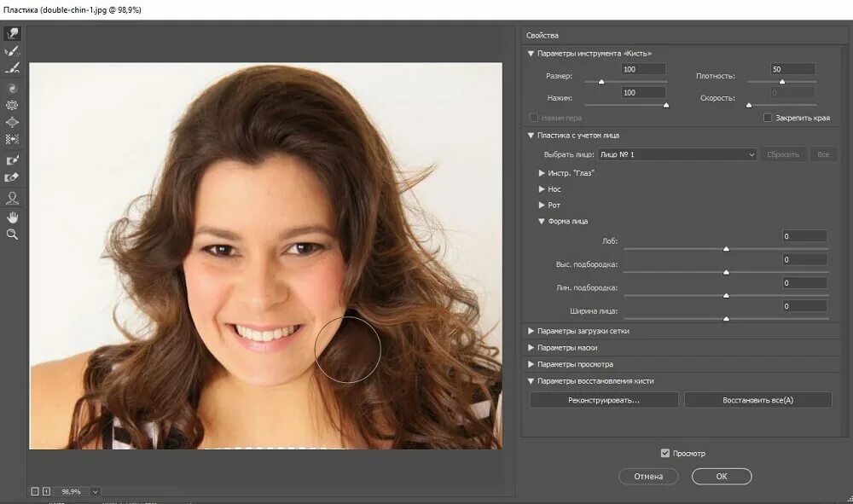
Task: Confirm with the OK button
Action: tap(722, 476)
